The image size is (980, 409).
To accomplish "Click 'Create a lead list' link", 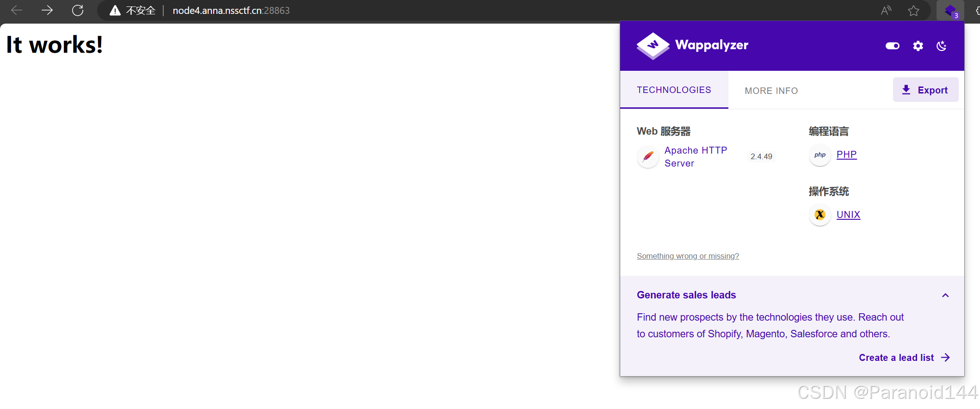I will tap(904, 358).
